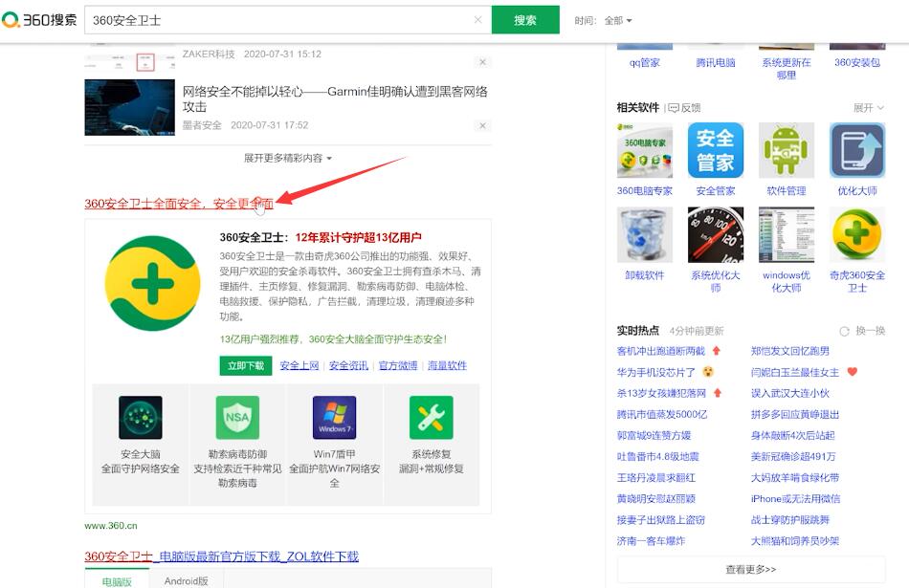Open hot topic 拼多多回应黄峥退出
909x588 pixels.
pos(795,414)
